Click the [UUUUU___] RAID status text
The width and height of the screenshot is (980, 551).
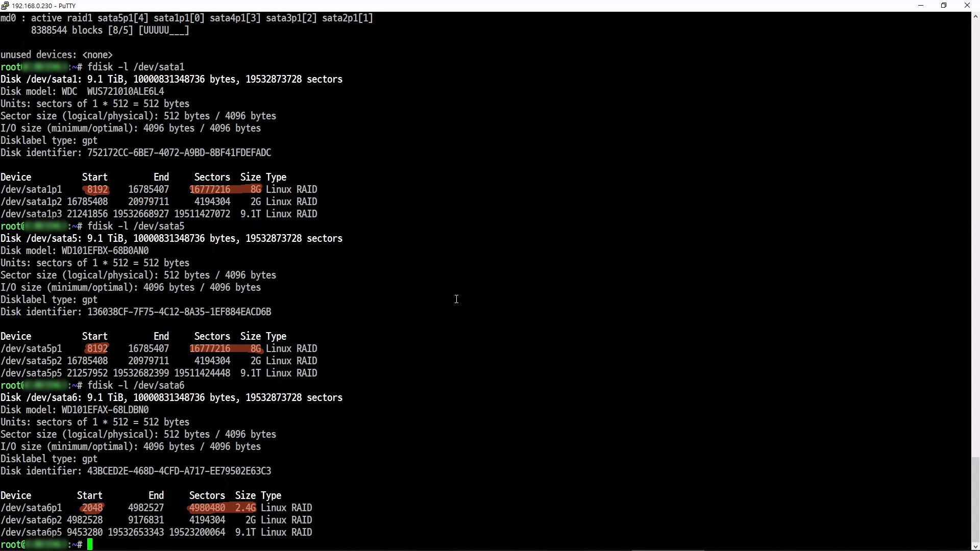coord(163,30)
